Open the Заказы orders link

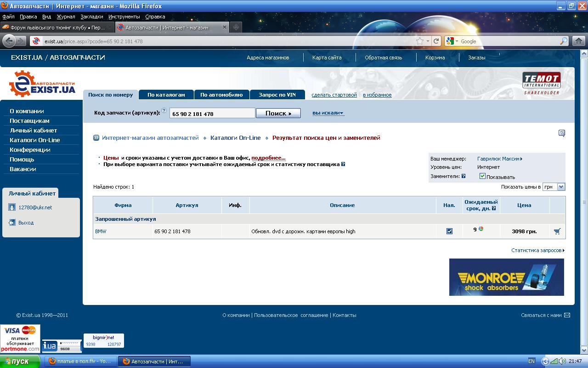coord(477,57)
